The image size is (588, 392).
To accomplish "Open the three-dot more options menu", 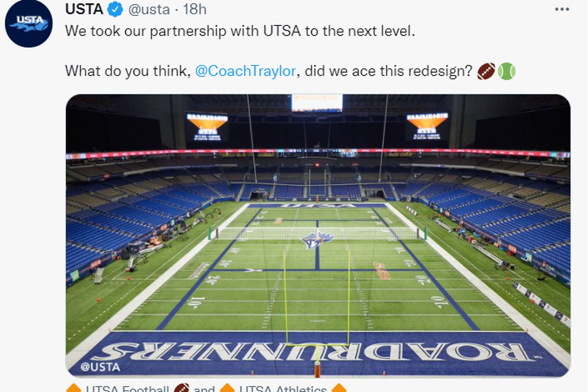I will click(x=562, y=9).
